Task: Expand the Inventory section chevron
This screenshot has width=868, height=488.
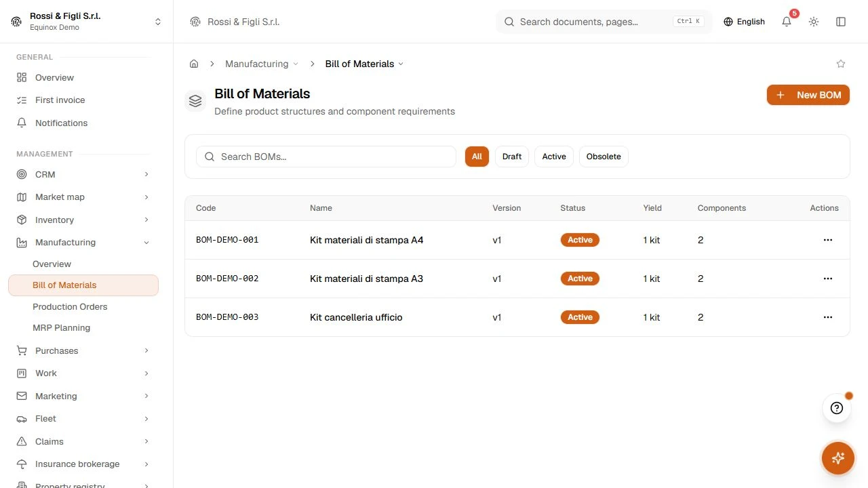Action: pos(146,220)
